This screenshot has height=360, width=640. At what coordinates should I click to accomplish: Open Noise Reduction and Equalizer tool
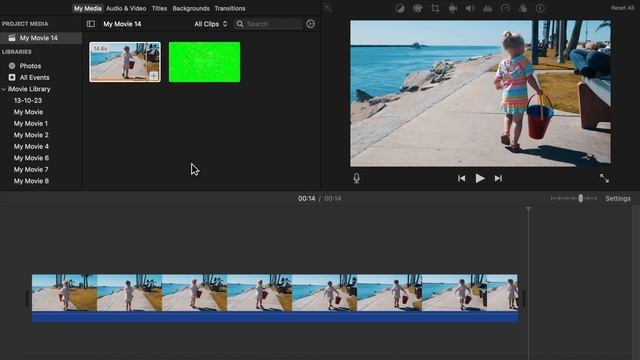pyautogui.click(x=487, y=8)
